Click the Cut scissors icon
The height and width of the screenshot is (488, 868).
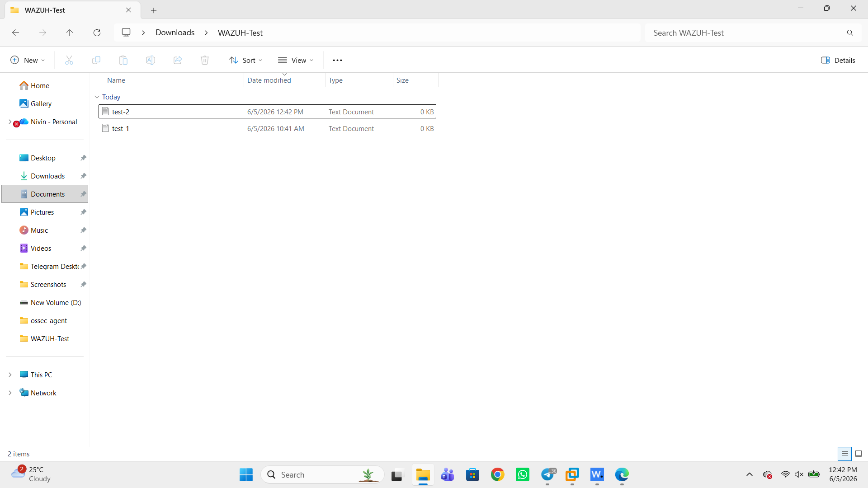point(69,60)
